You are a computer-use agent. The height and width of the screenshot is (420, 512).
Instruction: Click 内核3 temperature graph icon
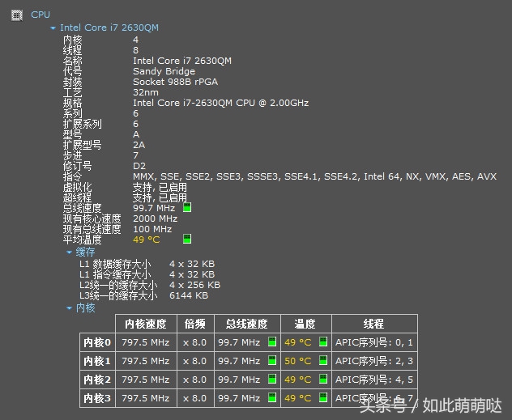click(x=323, y=397)
